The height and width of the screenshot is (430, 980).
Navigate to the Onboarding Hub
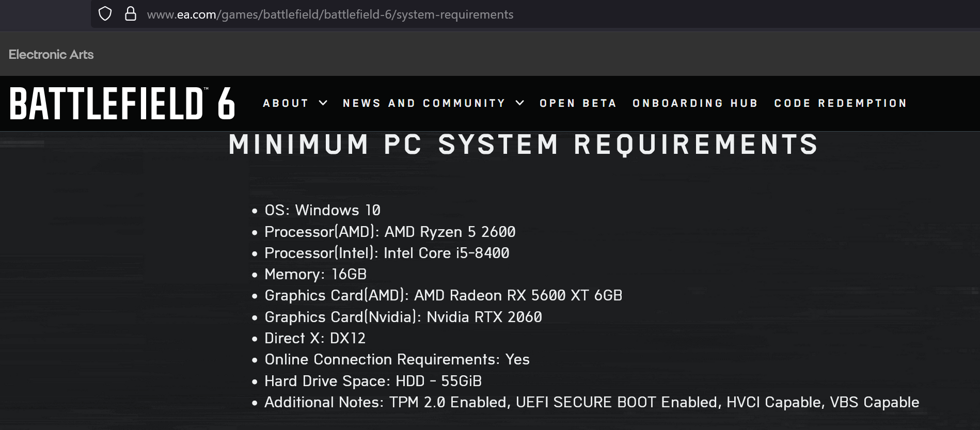coord(695,103)
